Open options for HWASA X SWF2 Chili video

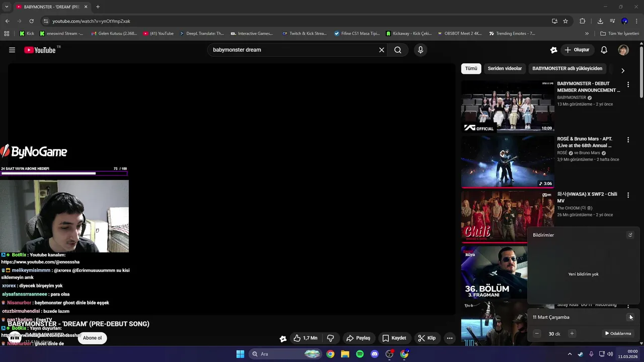[x=628, y=195]
